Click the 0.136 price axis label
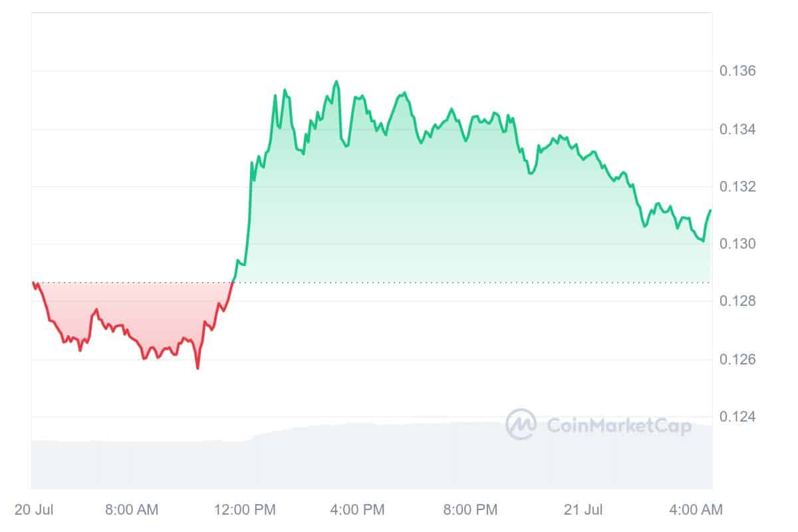798x532 pixels. point(738,71)
